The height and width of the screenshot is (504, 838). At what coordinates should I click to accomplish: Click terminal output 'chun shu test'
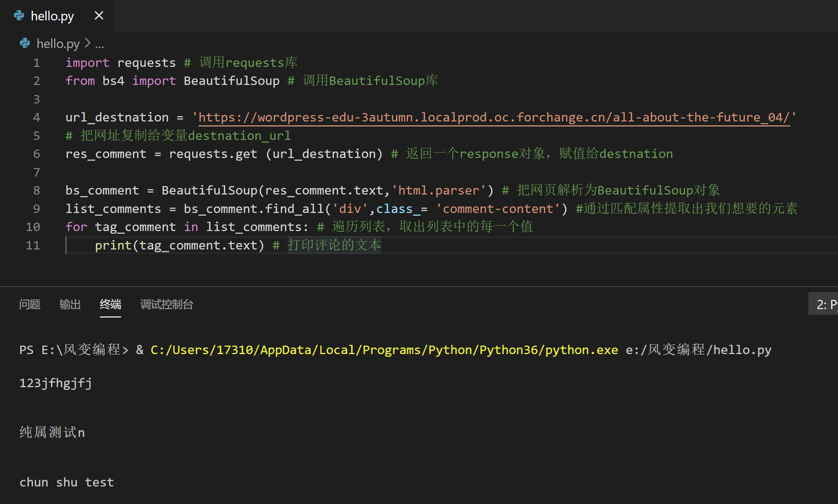(67, 482)
